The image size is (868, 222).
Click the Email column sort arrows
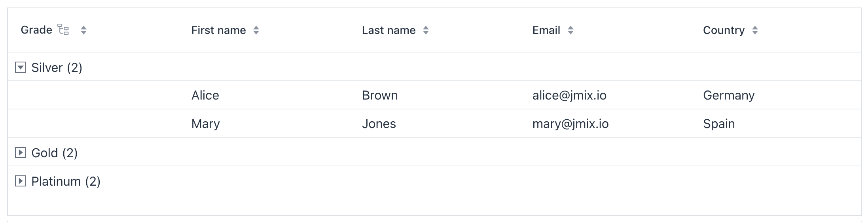click(x=570, y=30)
